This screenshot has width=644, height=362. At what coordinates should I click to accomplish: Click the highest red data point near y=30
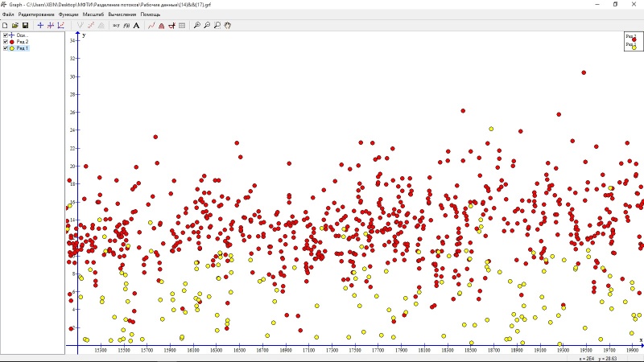point(584,72)
